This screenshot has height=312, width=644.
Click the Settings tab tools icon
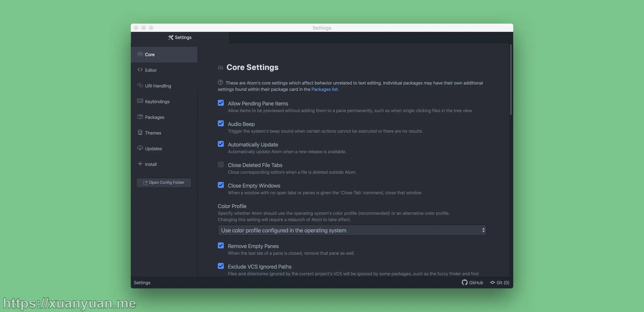[x=171, y=37]
